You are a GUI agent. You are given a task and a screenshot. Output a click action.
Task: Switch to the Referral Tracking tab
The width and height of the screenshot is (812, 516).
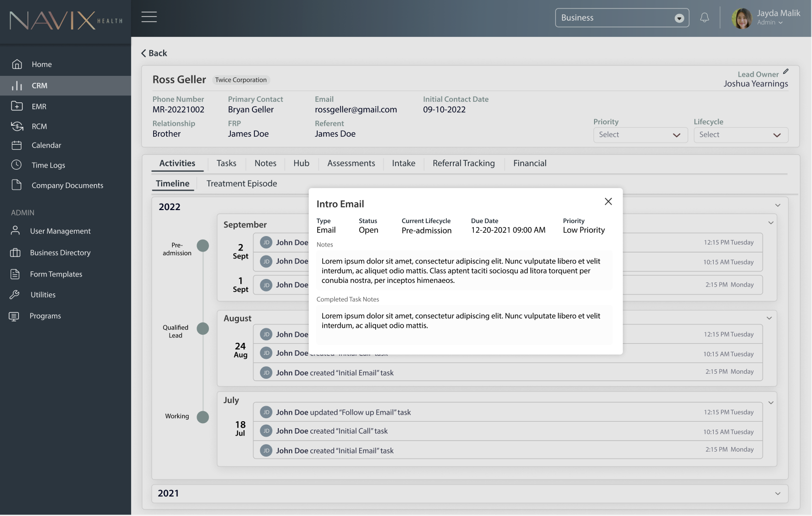pyautogui.click(x=463, y=163)
